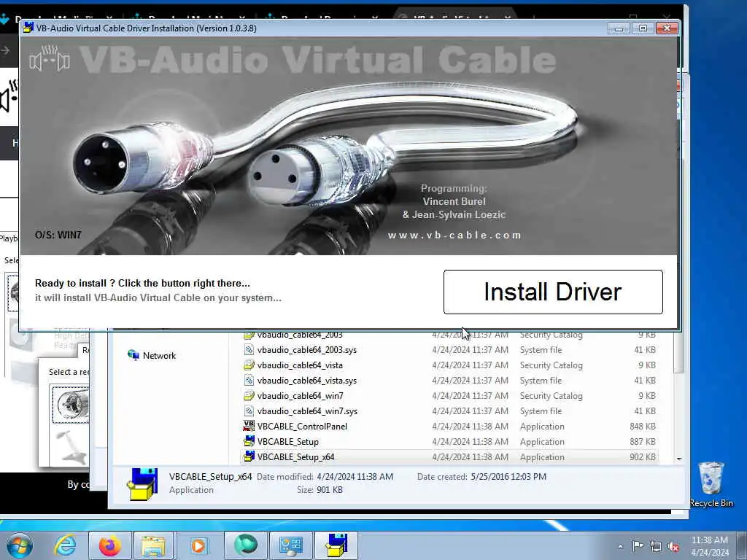This screenshot has height=560, width=747.
Task: Click the vbaudio_cable64_win7 catalog icon
Action: (249, 395)
